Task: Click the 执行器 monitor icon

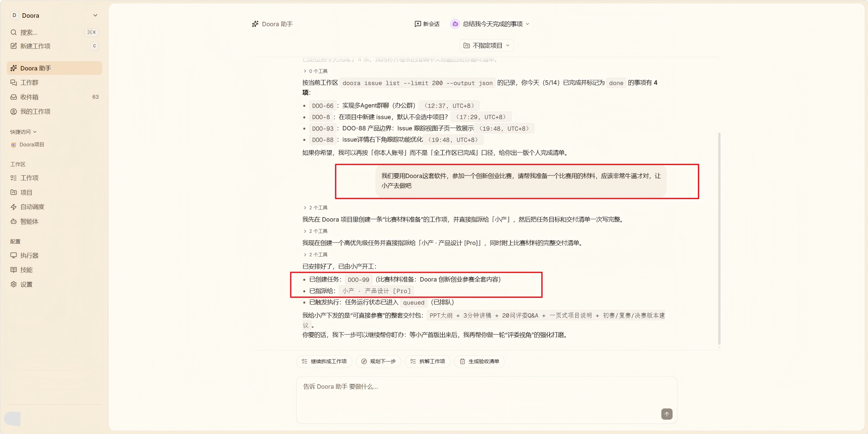Action: tap(14, 255)
